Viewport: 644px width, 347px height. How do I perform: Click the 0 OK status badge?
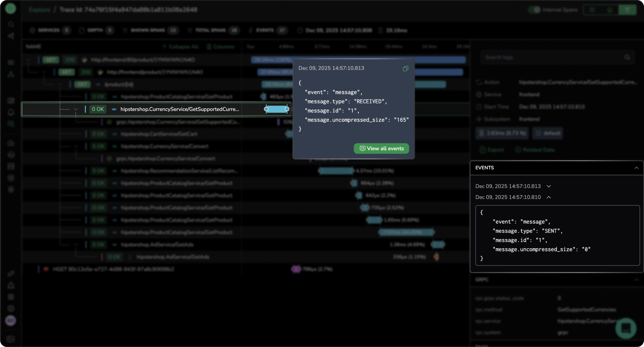pyautogui.click(x=98, y=109)
